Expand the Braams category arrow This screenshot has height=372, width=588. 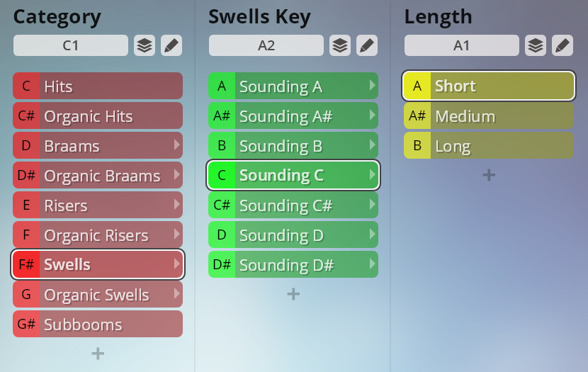(x=177, y=145)
